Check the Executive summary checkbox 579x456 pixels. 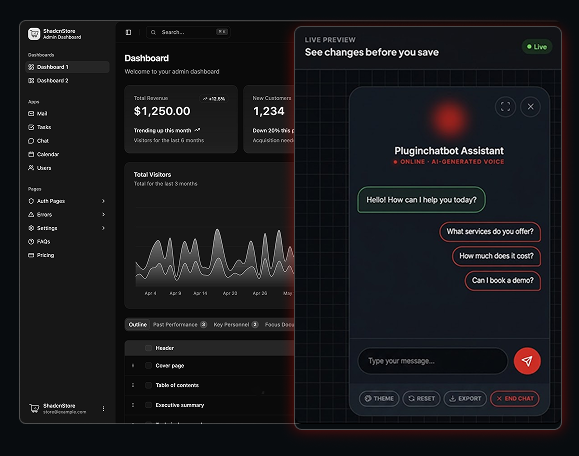pyautogui.click(x=148, y=405)
